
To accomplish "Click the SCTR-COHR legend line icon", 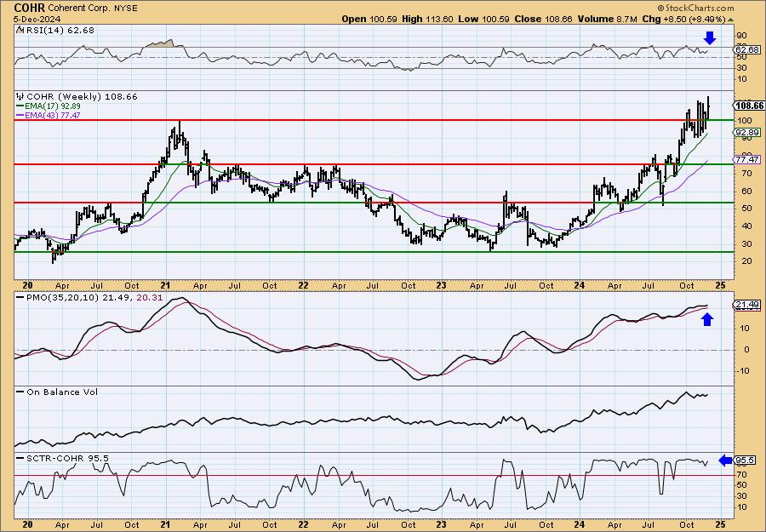I will (20, 458).
